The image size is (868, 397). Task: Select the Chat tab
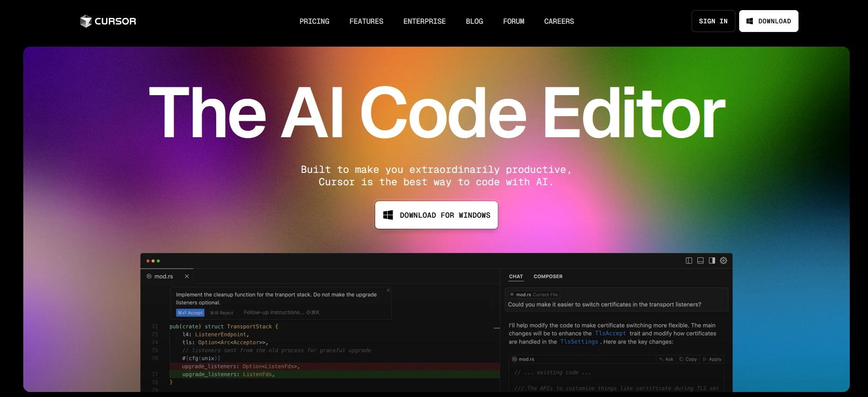516,277
